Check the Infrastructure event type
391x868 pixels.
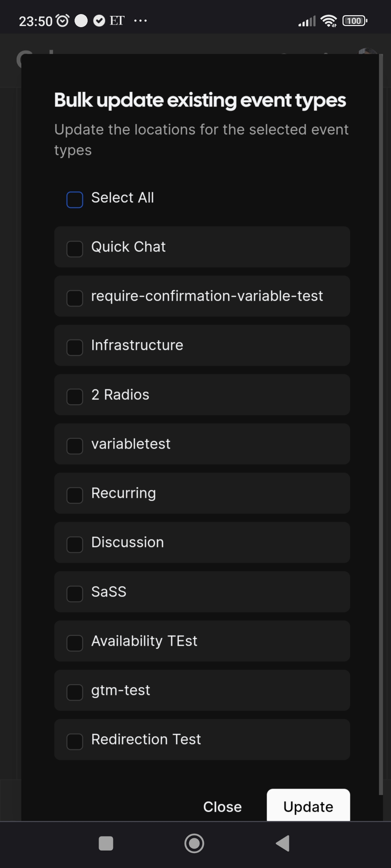click(x=74, y=348)
